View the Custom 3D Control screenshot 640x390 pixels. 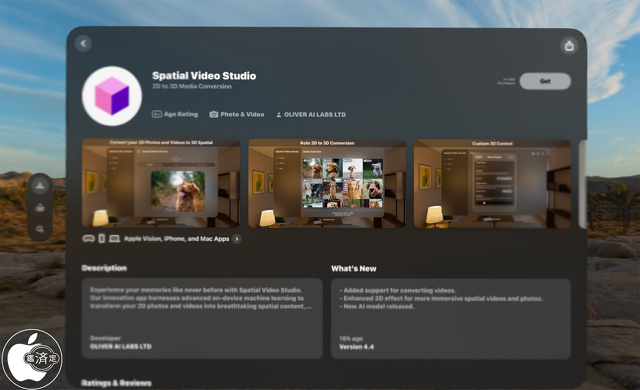492,184
